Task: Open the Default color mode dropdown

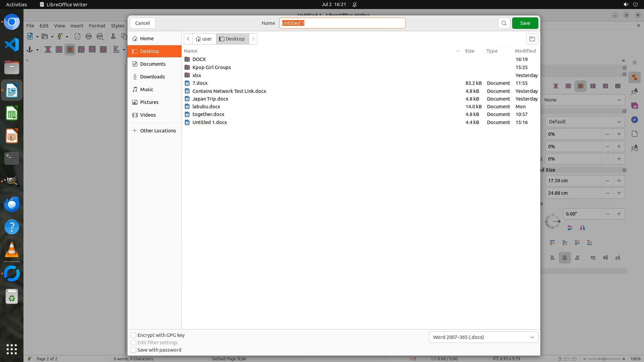Action: click(x=585, y=122)
